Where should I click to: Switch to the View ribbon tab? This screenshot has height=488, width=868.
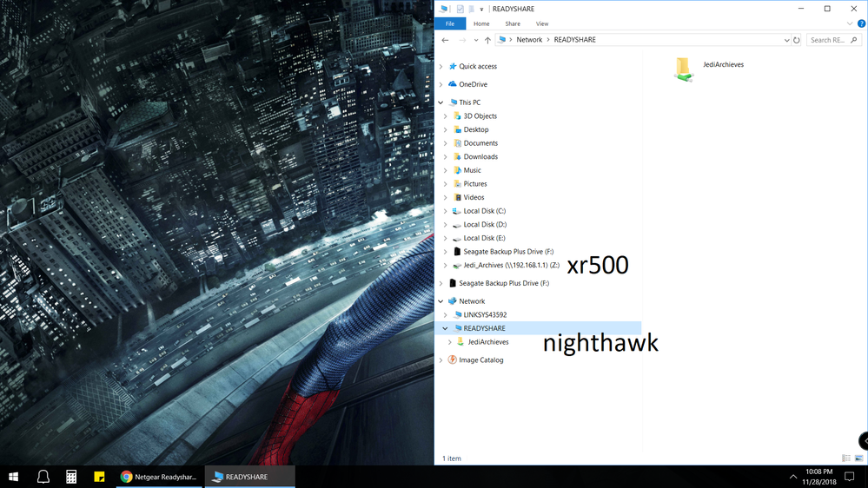541,24
